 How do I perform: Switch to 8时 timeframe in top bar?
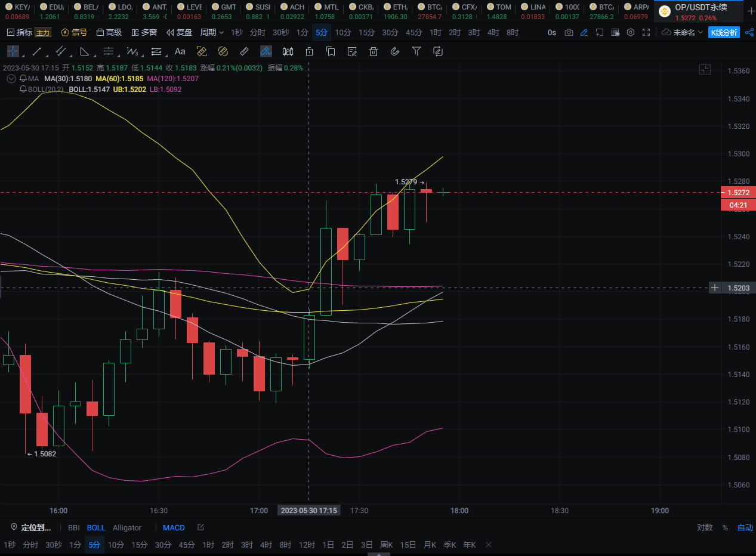tap(512, 32)
